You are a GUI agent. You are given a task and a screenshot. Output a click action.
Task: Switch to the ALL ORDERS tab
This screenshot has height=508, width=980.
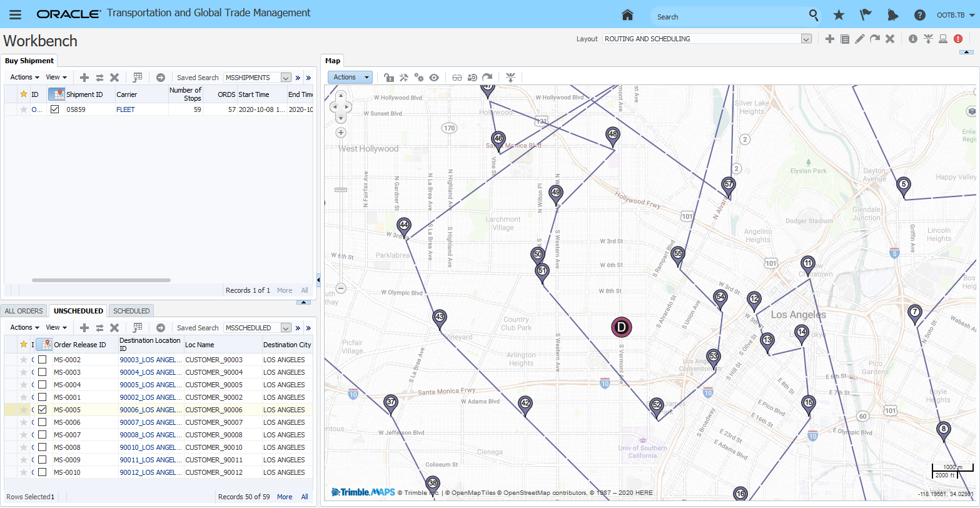[x=24, y=311]
